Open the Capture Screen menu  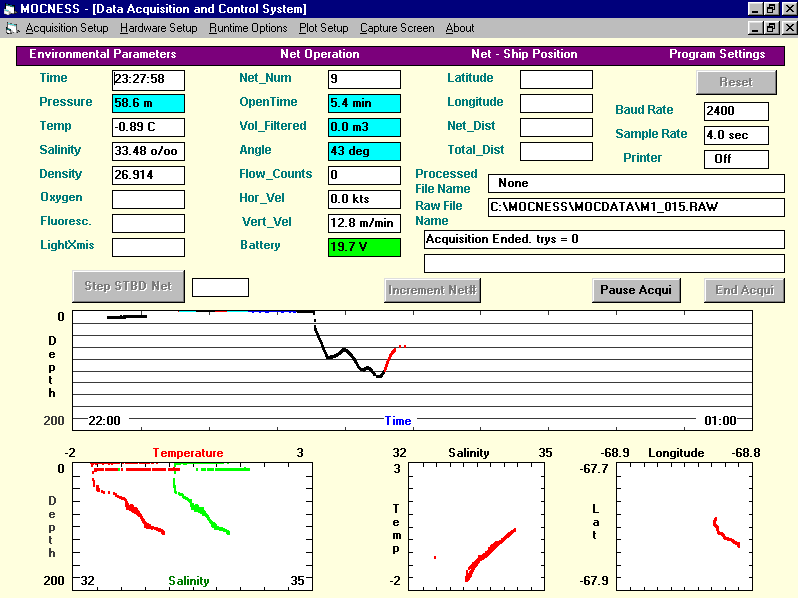point(397,28)
